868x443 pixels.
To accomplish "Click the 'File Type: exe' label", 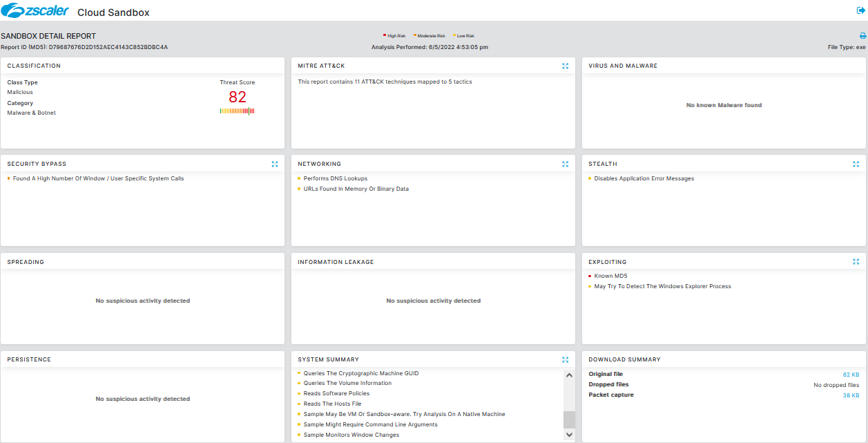I will point(847,47).
